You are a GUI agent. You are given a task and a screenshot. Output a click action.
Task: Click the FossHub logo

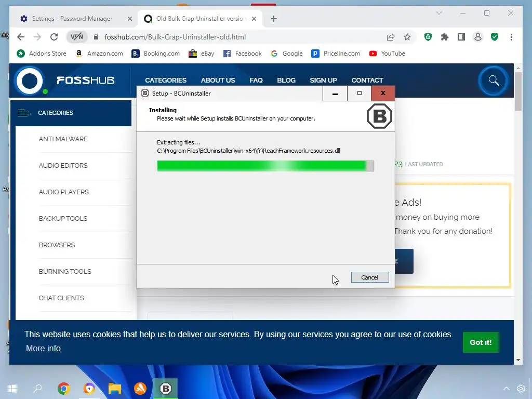65,81
